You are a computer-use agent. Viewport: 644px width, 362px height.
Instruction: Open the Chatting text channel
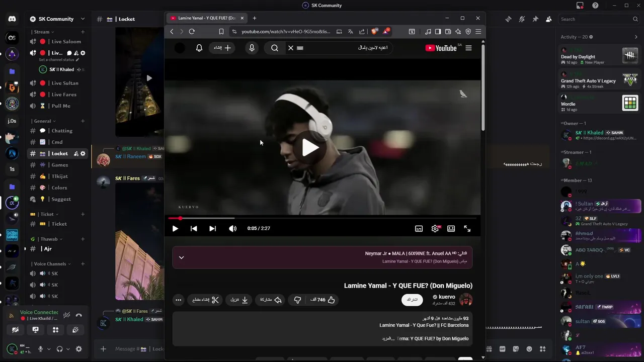(57, 131)
